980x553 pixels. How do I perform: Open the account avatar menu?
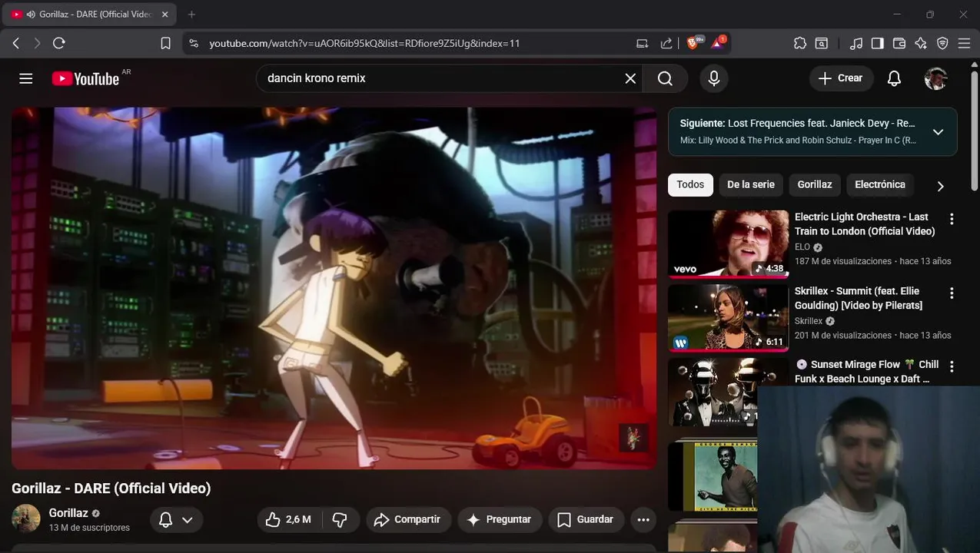tap(935, 78)
